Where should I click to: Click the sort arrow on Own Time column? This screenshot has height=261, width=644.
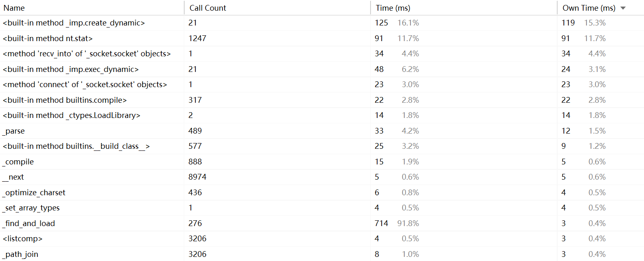pos(623,8)
